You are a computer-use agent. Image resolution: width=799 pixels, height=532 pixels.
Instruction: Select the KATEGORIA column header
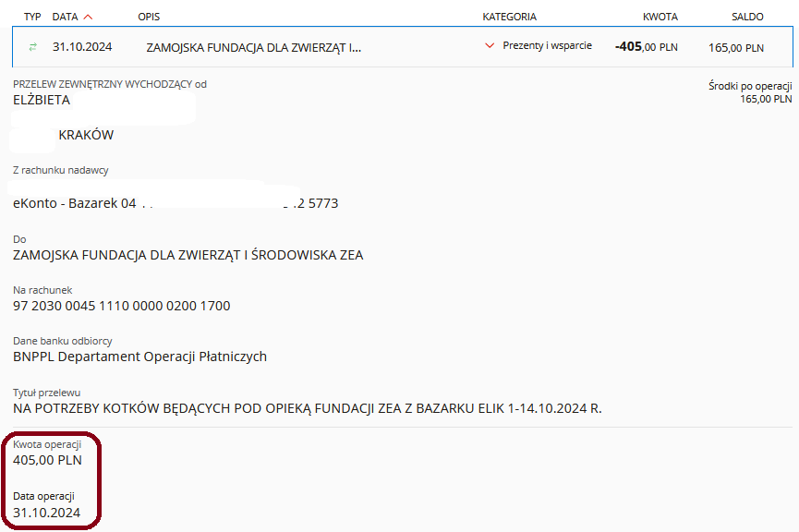509,17
